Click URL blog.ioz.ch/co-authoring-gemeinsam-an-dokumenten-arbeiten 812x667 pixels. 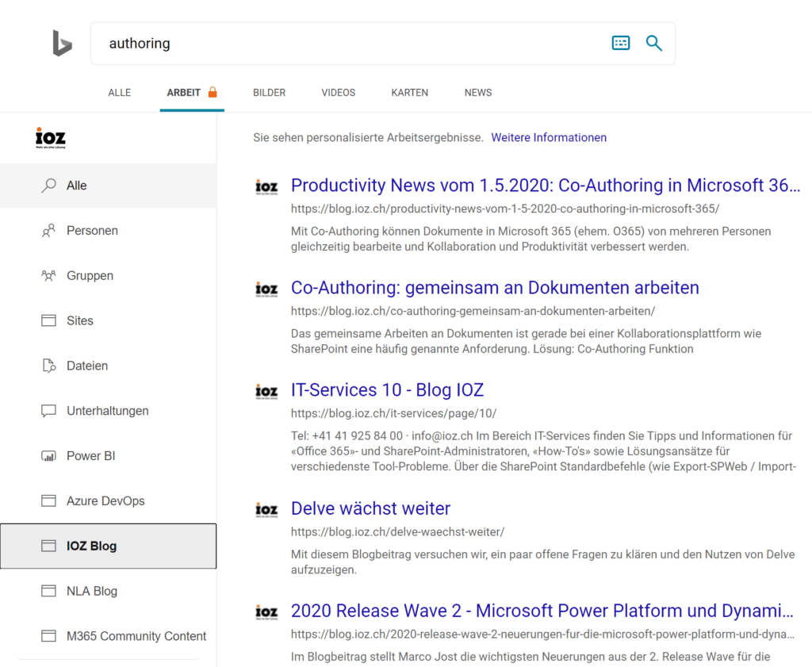tap(473, 311)
